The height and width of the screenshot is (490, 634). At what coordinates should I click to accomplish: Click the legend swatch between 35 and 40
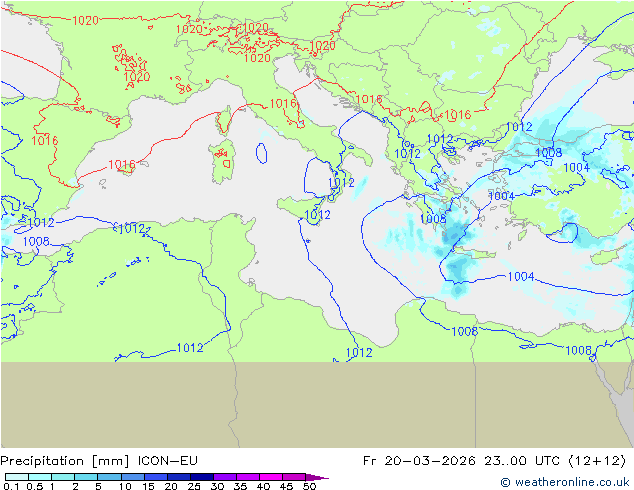[247, 477]
